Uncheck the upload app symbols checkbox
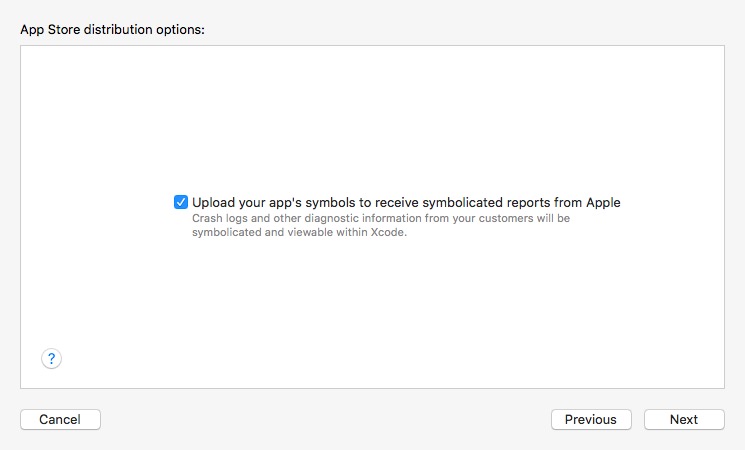 [181, 202]
